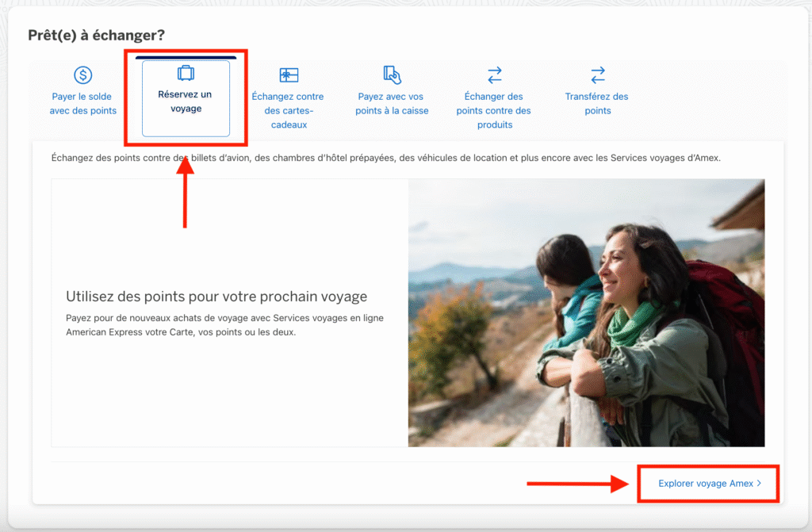Select the gift card redemption icon
This screenshot has height=532, width=812.
(x=288, y=75)
